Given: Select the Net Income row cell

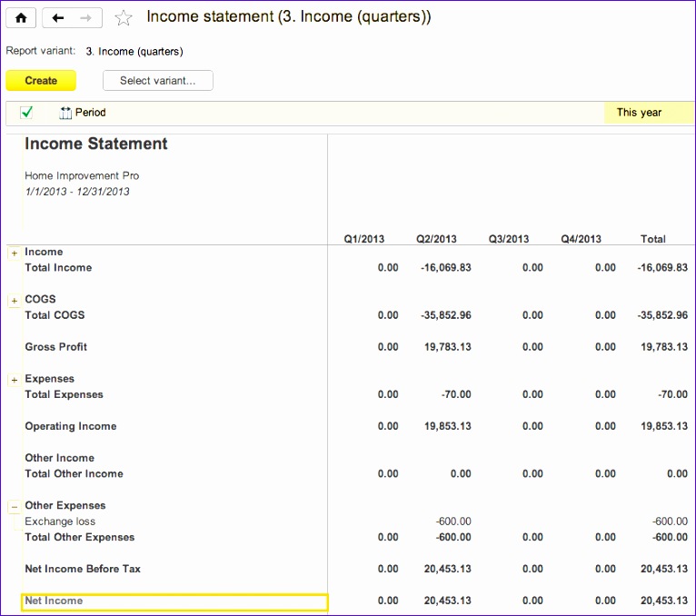Looking at the screenshot, I should coord(174,601).
